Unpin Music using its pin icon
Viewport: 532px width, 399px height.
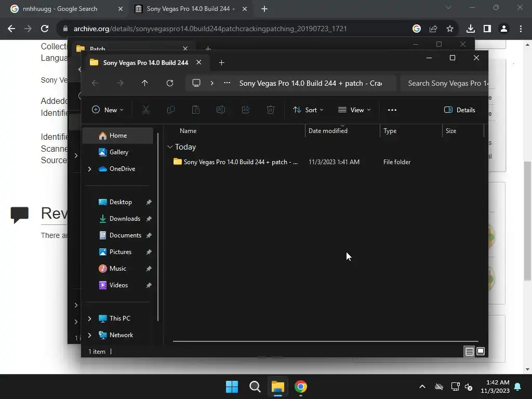pyautogui.click(x=149, y=269)
